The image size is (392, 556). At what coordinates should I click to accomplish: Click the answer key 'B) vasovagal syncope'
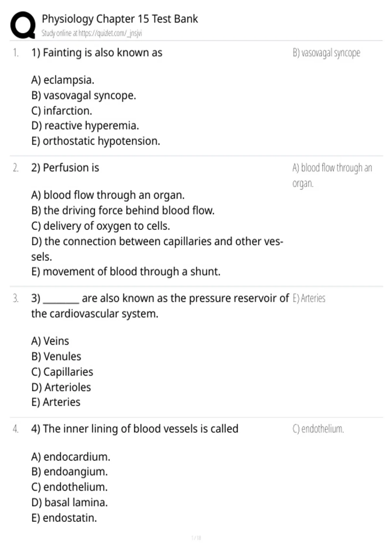pyautogui.click(x=326, y=53)
